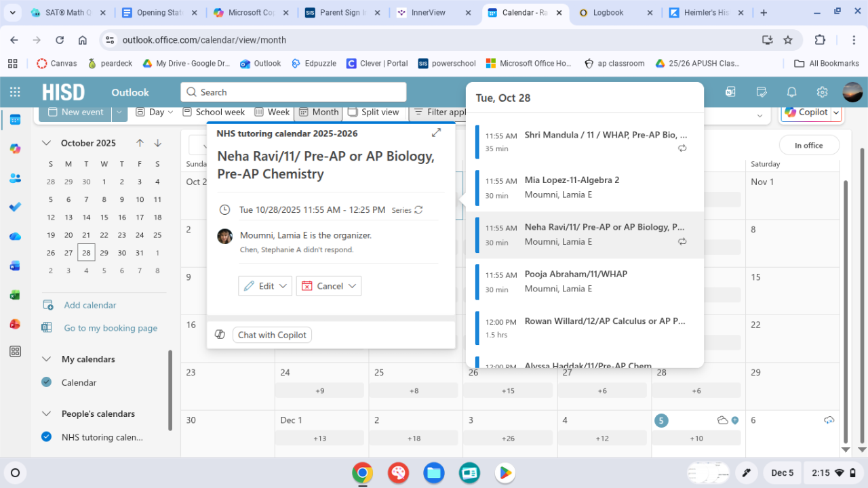This screenshot has width=868, height=488.
Task: Open the Pooja Abraham/11/WHAP event
Action: (585, 281)
